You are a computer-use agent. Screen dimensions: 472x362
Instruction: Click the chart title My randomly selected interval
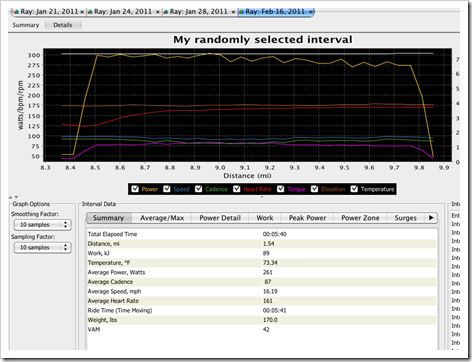point(263,40)
